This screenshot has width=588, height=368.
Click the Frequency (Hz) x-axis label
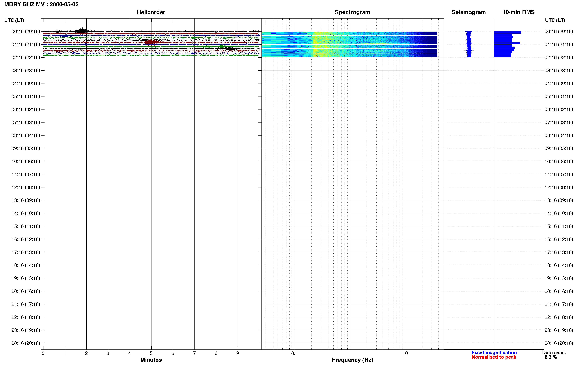click(352, 360)
